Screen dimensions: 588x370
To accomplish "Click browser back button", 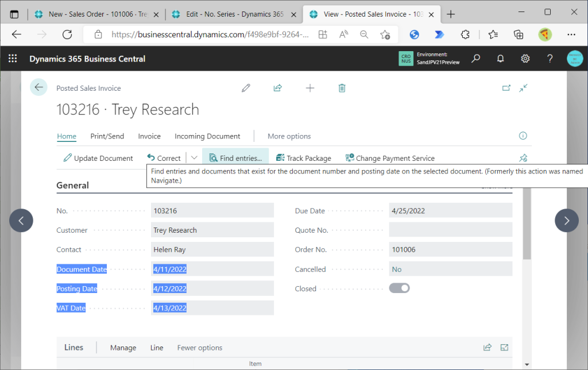I will (17, 34).
